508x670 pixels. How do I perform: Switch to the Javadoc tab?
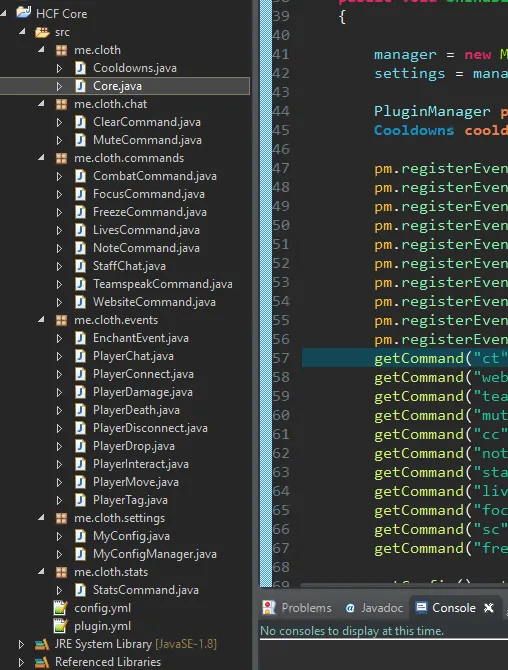(x=374, y=608)
